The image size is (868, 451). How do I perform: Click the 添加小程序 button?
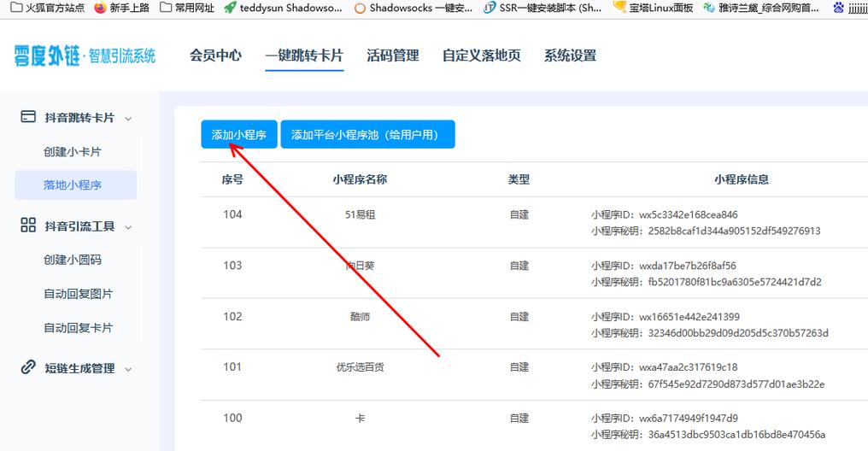tap(238, 134)
